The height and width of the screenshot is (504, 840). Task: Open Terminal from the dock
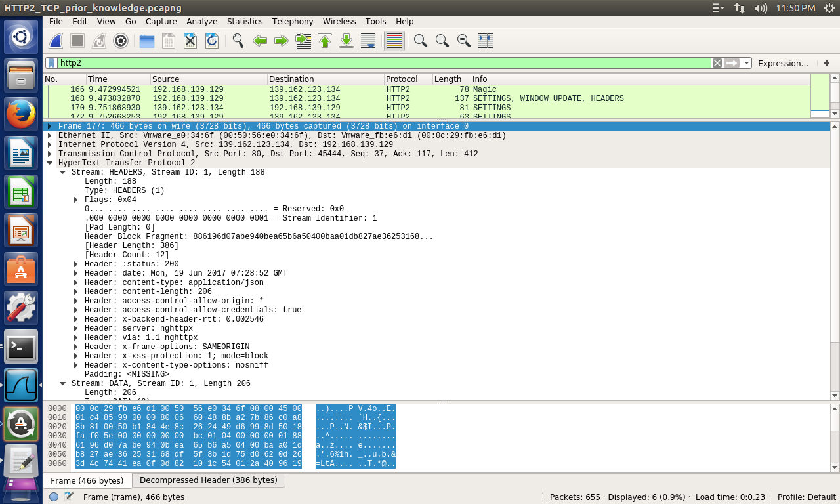point(21,347)
